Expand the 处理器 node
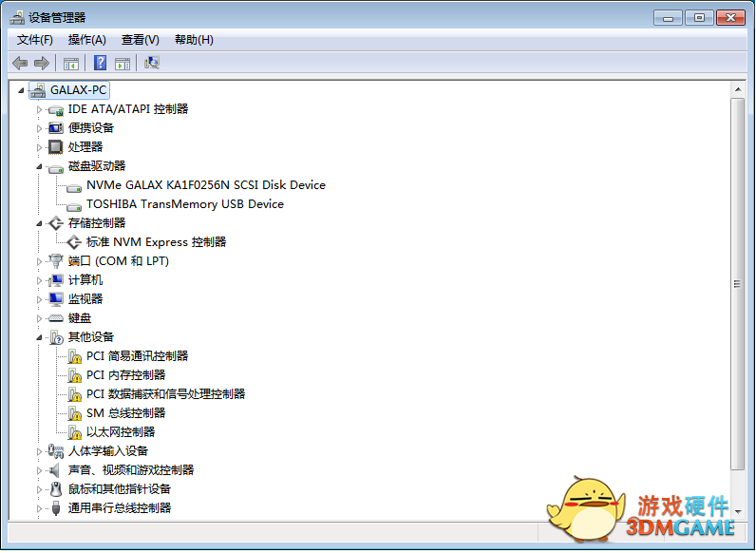Image resolution: width=756 pixels, height=553 pixels. (x=39, y=147)
